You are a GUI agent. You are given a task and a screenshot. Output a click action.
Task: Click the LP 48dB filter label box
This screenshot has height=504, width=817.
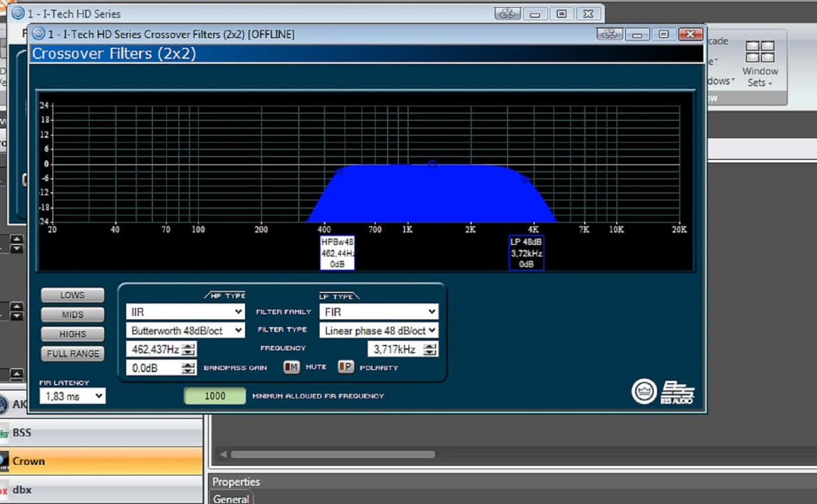click(x=527, y=253)
